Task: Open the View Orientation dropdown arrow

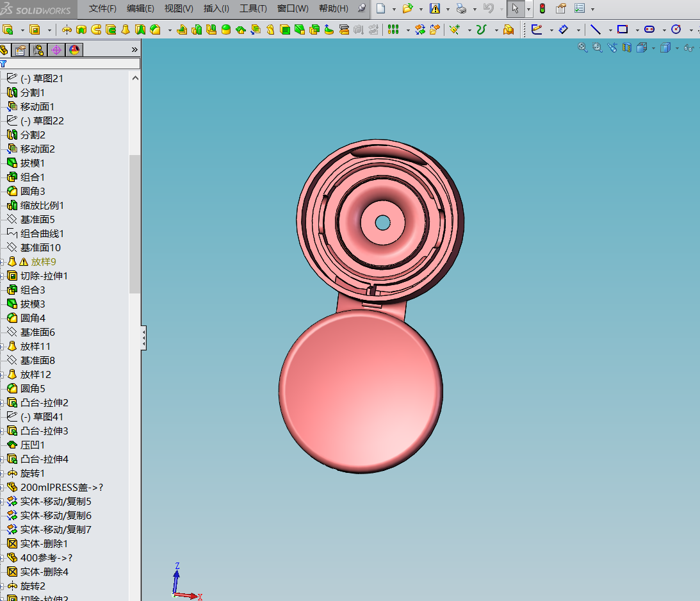Action: coord(654,48)
